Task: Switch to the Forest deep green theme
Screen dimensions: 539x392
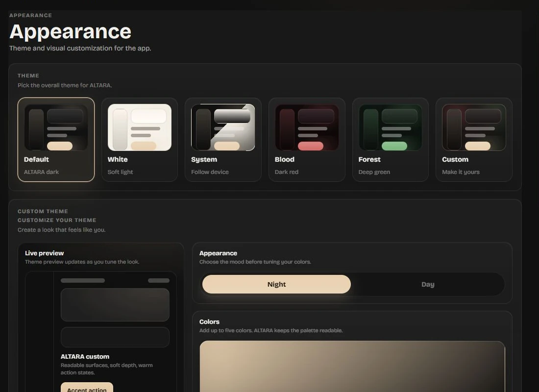Action: [x=390, y=140]
